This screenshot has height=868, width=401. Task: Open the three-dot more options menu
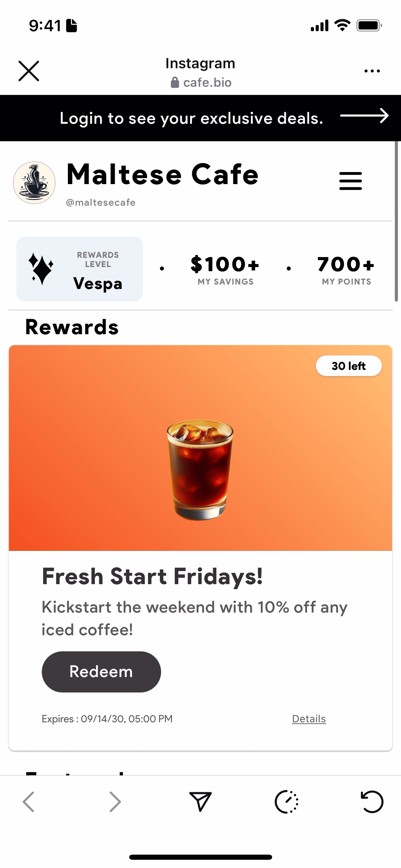coord(372,71)
